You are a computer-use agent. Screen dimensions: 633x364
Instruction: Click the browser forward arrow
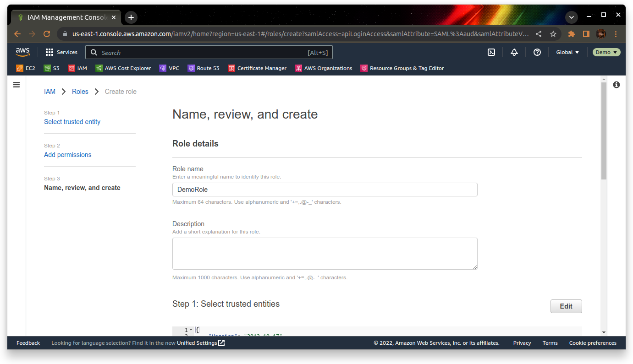(32, 34)
